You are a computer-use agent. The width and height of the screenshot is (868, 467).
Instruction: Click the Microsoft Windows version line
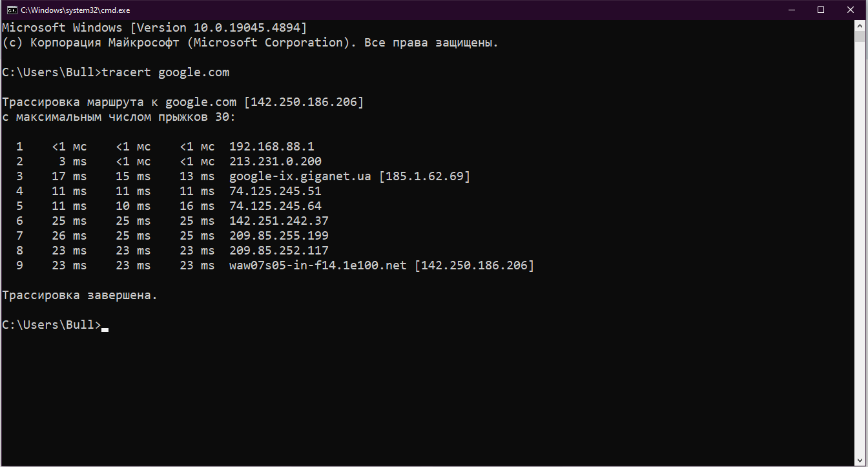(155, 27)
